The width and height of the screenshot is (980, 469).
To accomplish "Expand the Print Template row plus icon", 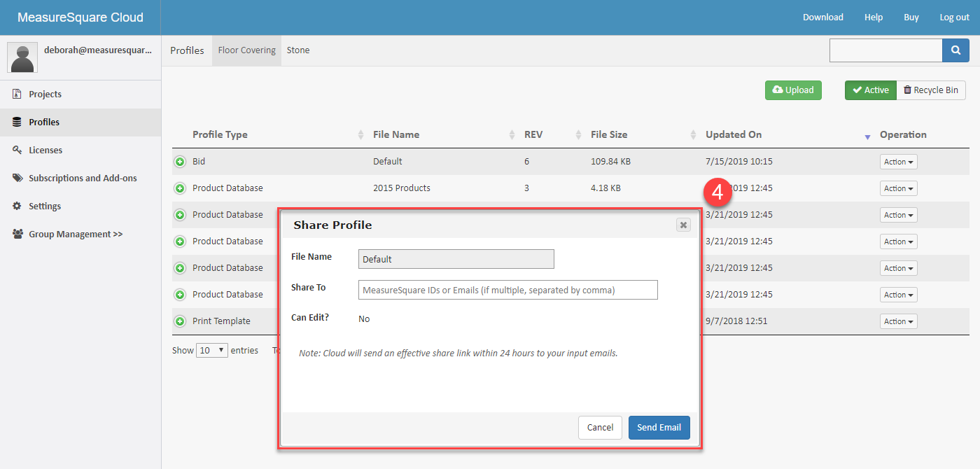I will [180, 321].
